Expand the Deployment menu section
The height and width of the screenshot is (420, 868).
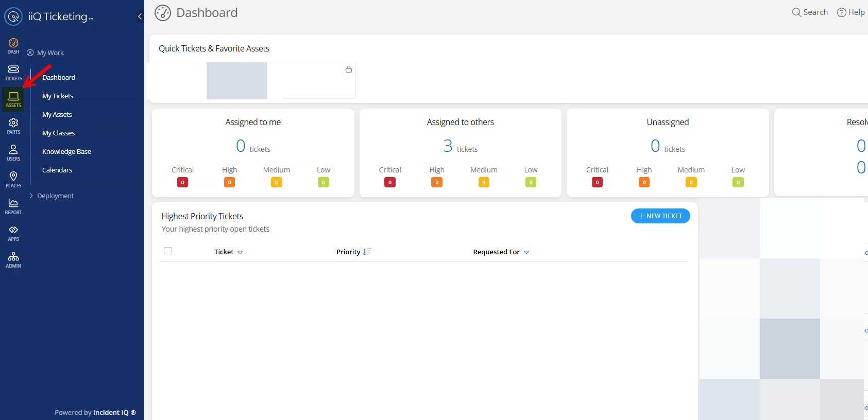coord(55,196)
